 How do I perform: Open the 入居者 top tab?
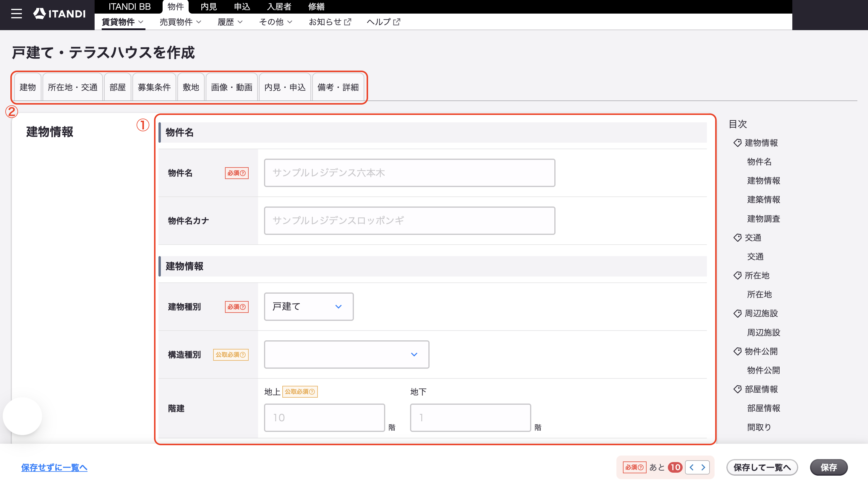pos(279,7)
